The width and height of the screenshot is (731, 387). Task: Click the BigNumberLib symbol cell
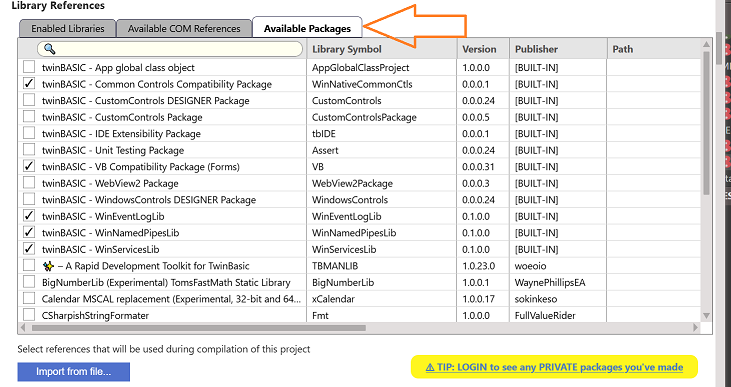click(382, 282)
